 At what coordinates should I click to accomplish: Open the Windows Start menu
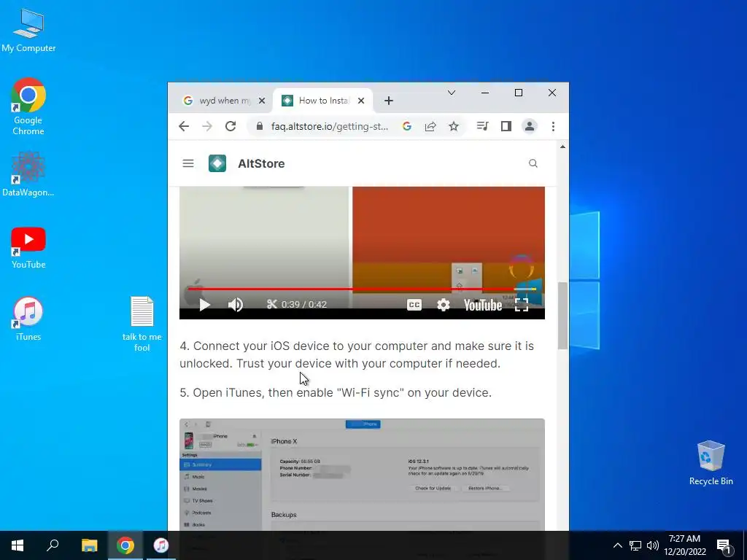coord(18,545)
